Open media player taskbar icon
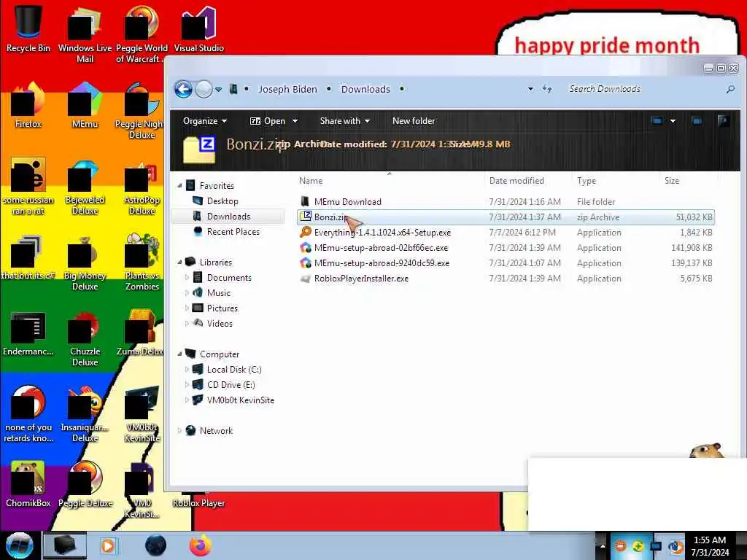The image size is (747, 560). (109, 545)
